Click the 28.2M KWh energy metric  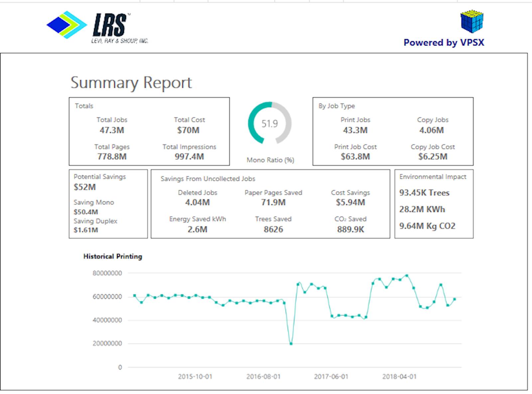(x=423, y=209)
